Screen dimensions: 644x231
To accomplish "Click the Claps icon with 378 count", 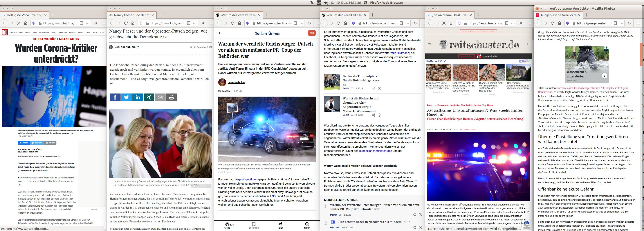I will click(227, 224).
